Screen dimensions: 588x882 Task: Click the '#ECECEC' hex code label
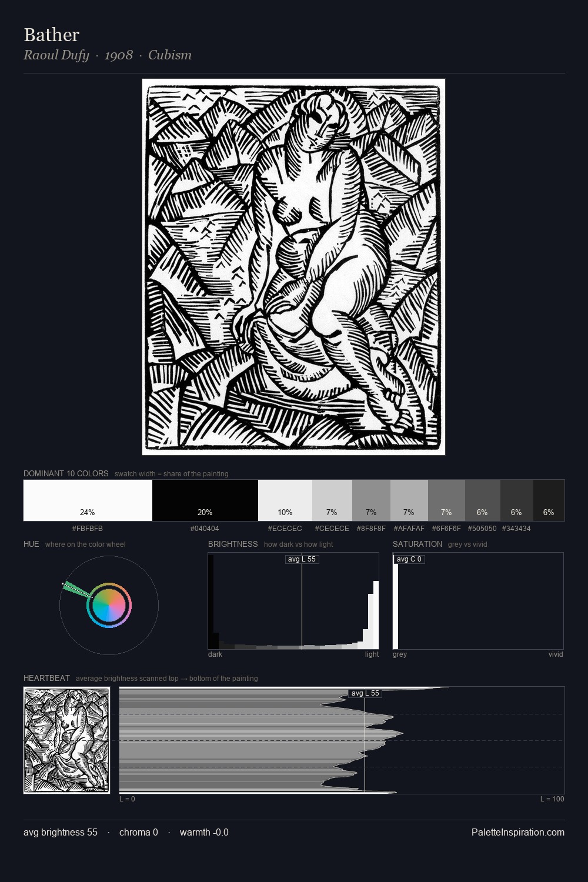[x=285, y=529]
